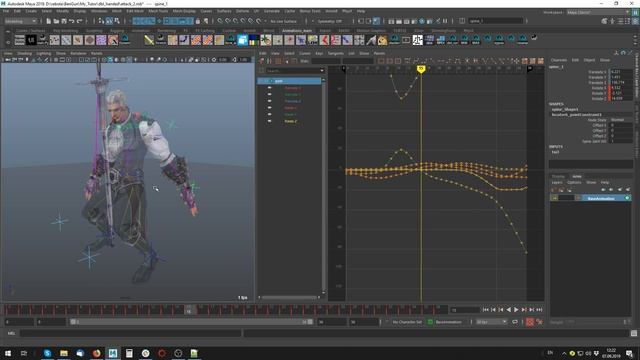Open the Windows Start menu
This screenshot has width=640, height=360.
click(x=7, y=353)
